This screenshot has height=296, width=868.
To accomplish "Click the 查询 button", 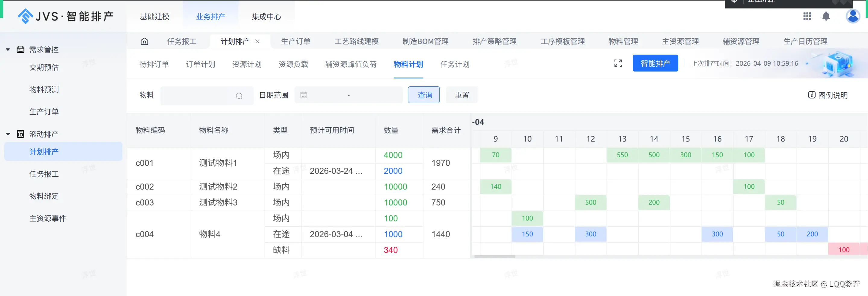I will click(x=423, y=95).
